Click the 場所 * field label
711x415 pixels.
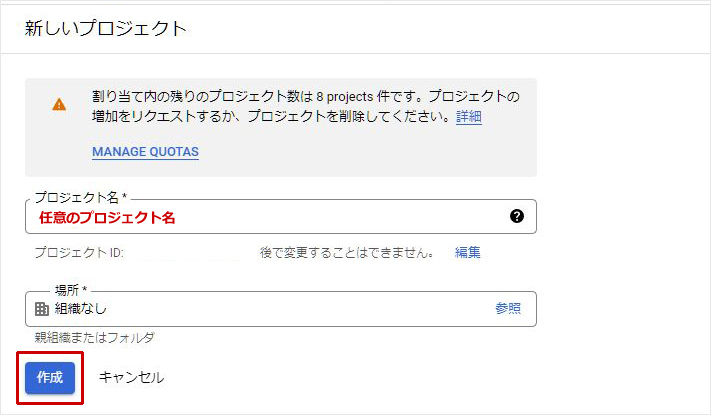coord(71,290)
